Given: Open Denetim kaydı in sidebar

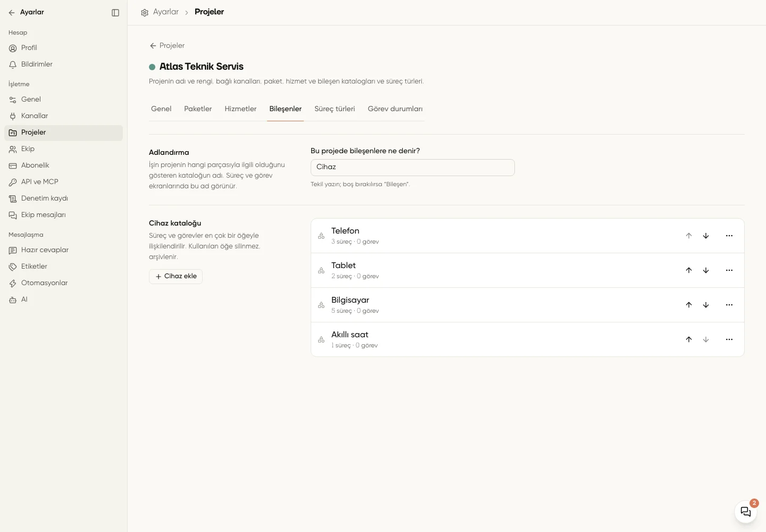Looking at the screenshot, I should click(x=63, y=198).
